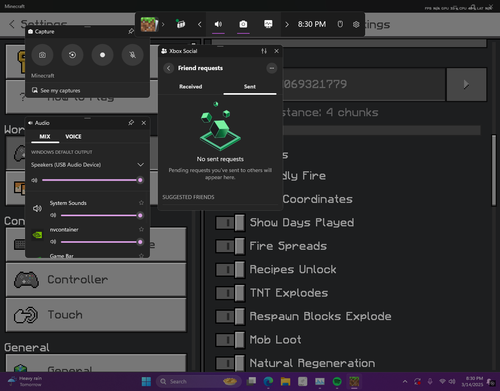The height and width of the screenshot is (391, 500).
Task: Open the Windows Start menu
Action: click(x=146, y=381)
